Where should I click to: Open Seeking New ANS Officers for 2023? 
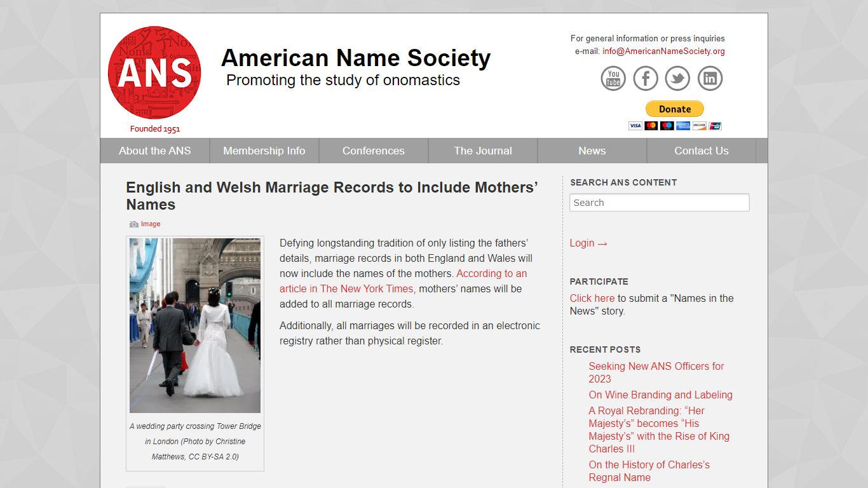(x=656, y=372)
